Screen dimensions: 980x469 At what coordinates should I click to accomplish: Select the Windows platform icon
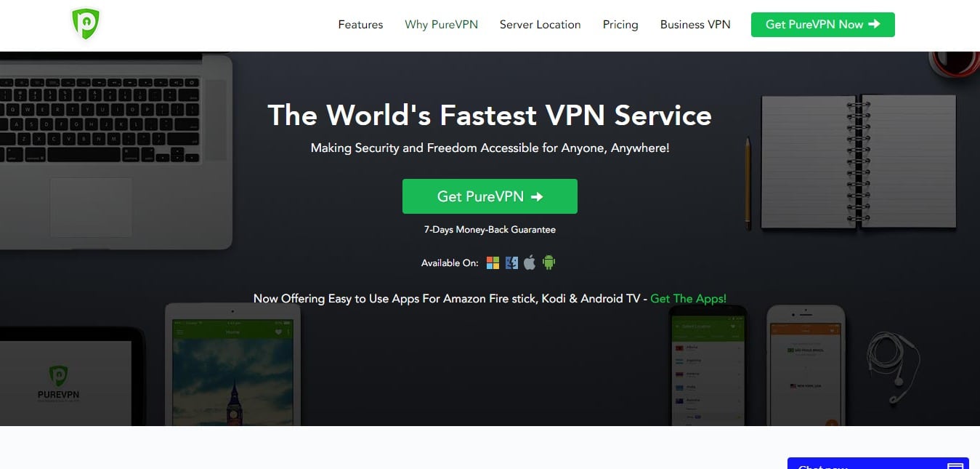pos(493,262)
